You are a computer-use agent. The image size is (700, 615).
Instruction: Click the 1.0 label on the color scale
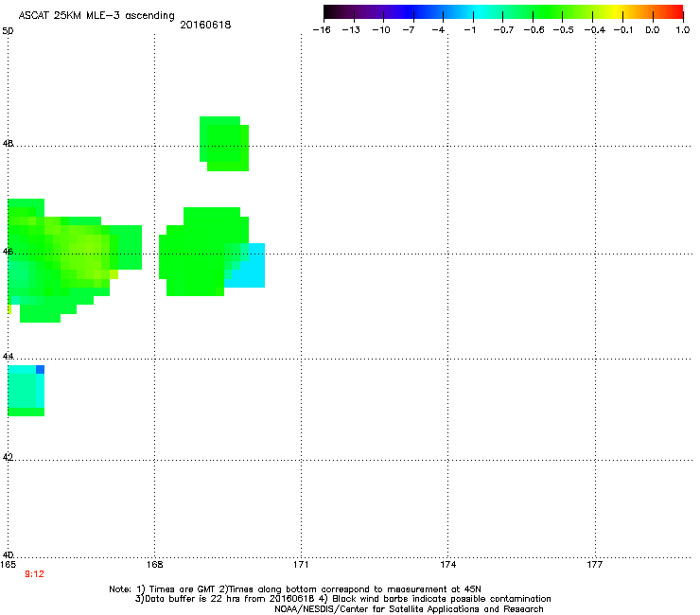pyautogui.click(x=683, y=30)
